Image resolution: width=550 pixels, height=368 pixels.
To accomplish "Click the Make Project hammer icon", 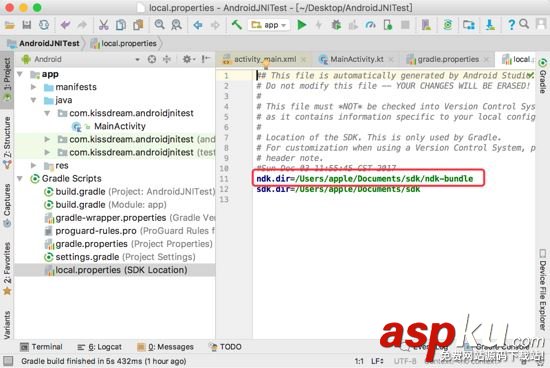I will click(x=237, y=25).
